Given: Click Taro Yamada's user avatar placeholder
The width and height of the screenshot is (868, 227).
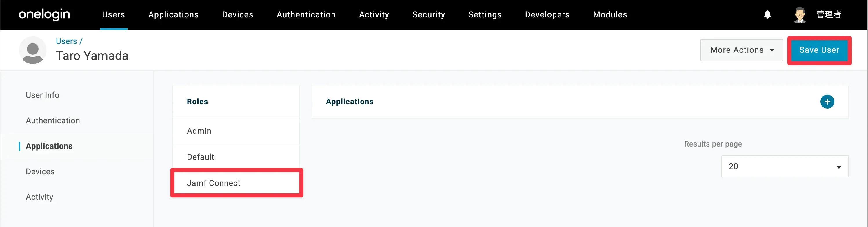Looking at the screenshot, I should [x=33, y=50].
